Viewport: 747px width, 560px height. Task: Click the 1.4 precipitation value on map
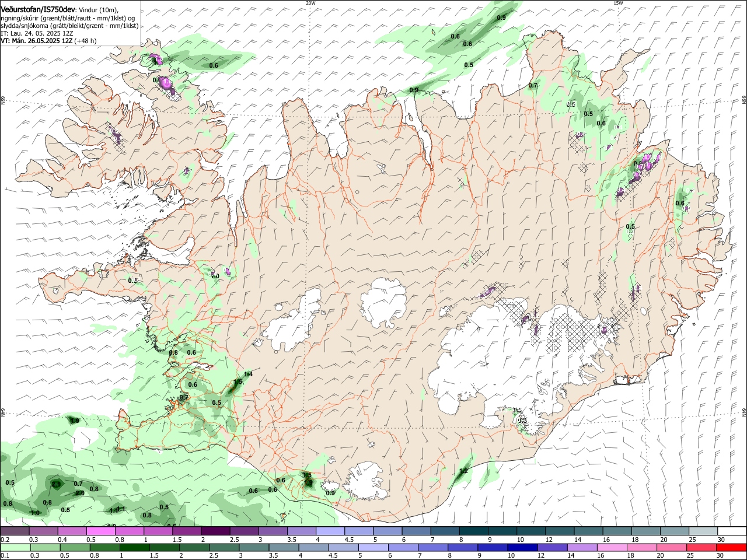pyautogui.click(x=247, y=374)
